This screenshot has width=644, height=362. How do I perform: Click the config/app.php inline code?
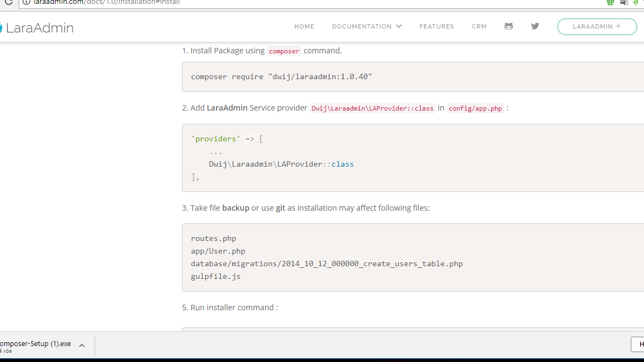(475, 108)
